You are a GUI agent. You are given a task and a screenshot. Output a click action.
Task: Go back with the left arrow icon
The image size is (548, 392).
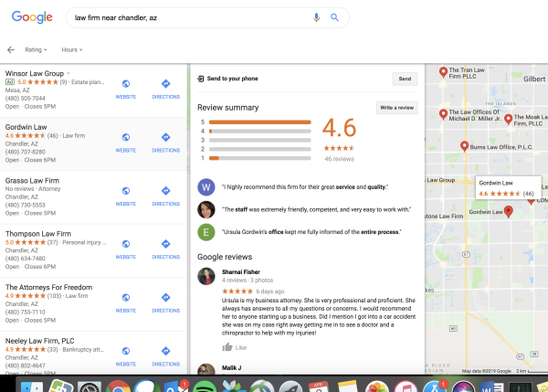(x=11, y=50)
